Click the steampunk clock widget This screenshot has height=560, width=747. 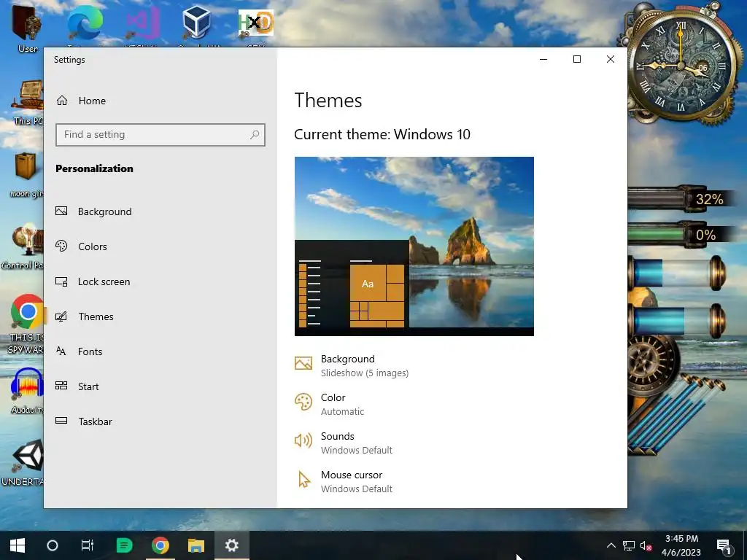(681, 66)
